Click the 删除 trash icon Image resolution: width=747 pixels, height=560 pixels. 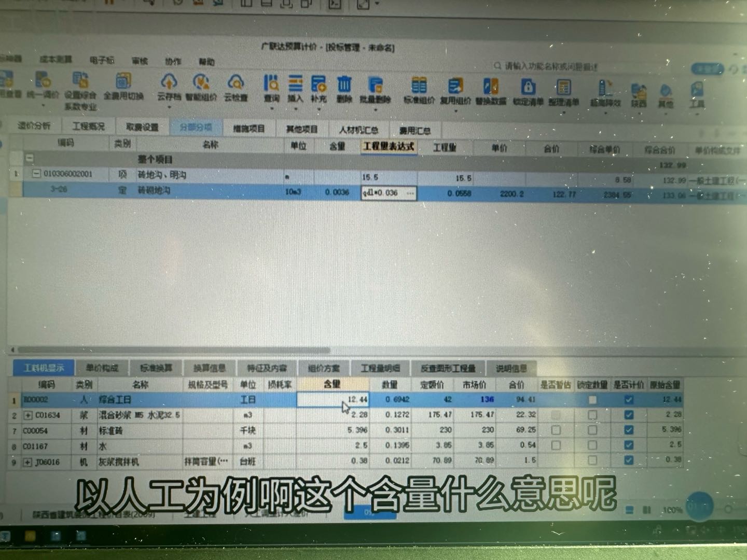tap(344, 84)
